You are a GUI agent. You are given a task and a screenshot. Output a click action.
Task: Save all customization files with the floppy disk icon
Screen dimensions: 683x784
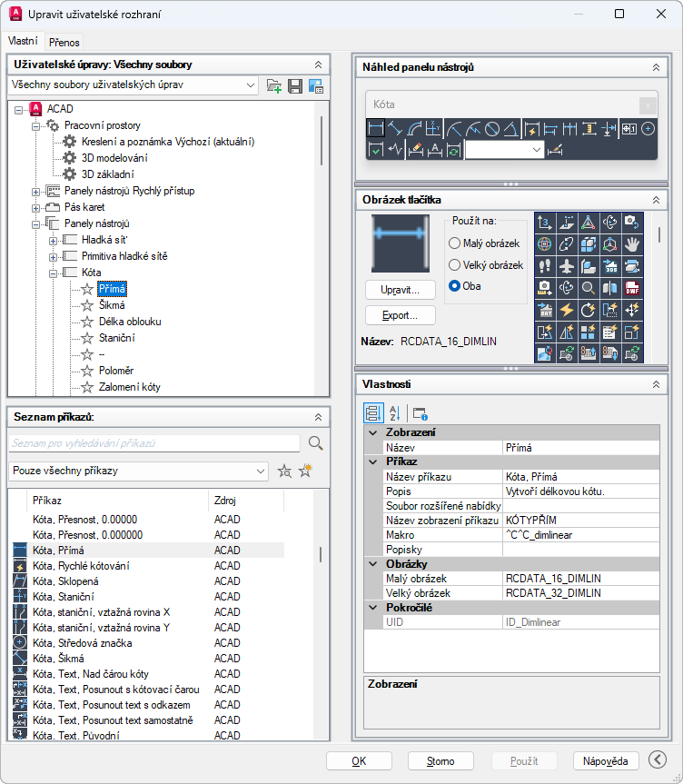(x=295, y=86)
